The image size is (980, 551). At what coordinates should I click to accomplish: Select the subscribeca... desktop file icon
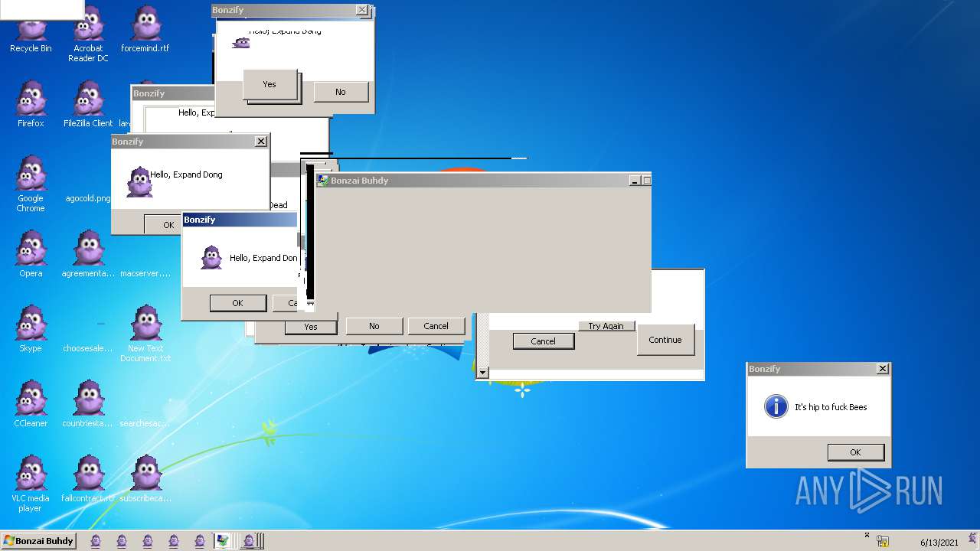[145, 479]
